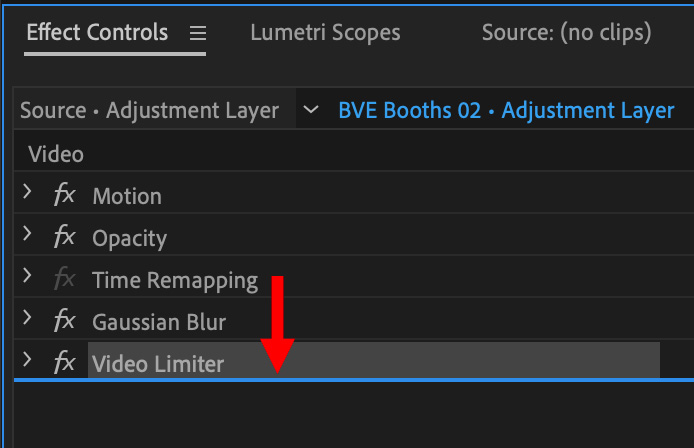Switch to the Lumetri Scopes tab
The height and width of the screenshot is (448, 694).
pos(325,33)
